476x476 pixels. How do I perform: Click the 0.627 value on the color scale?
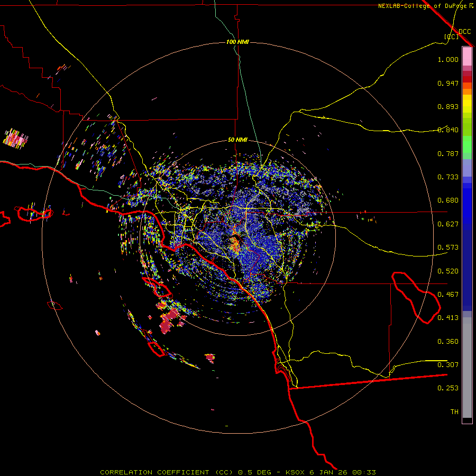coord(448,224)
